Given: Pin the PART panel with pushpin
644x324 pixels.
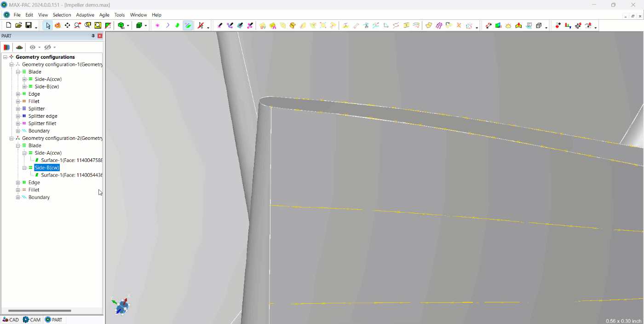Looking at the screenshot, I should click(93, 36).
